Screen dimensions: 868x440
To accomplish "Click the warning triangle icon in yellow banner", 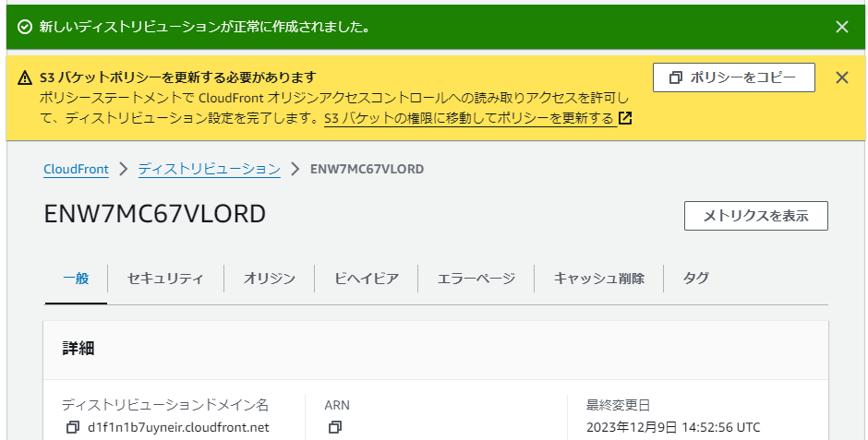I will 25,77.
